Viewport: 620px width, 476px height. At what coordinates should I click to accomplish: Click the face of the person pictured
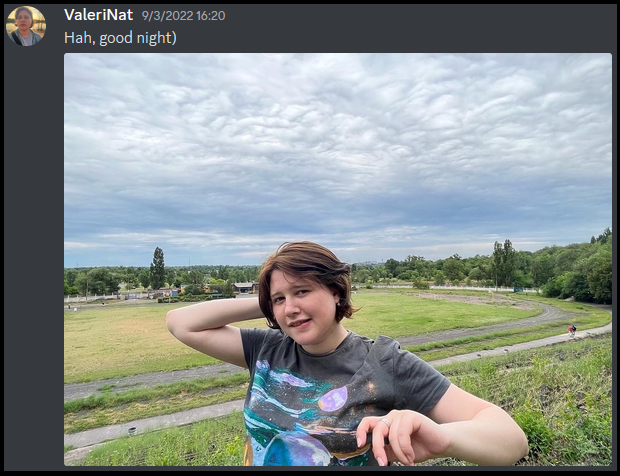point(299,306)
